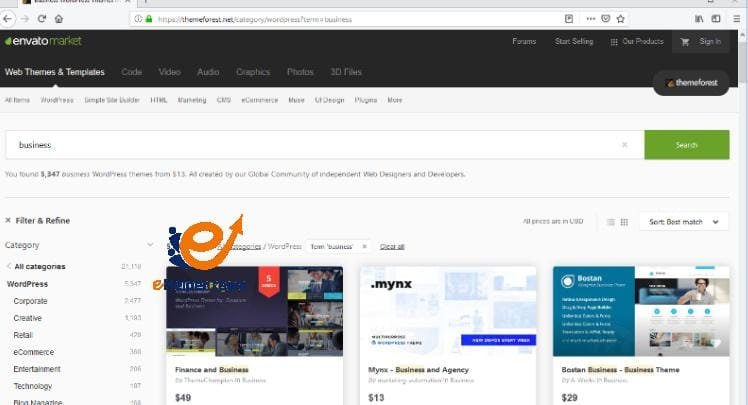748x405 pixels.
Task: Open the Code tab
Action: click(x=132, y=72)
